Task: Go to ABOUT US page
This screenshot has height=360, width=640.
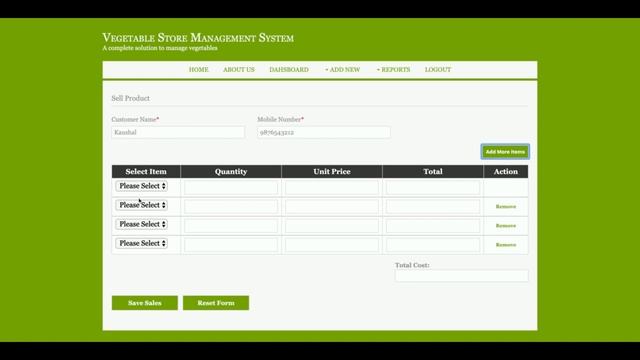Action: click(x=239, y=70)
